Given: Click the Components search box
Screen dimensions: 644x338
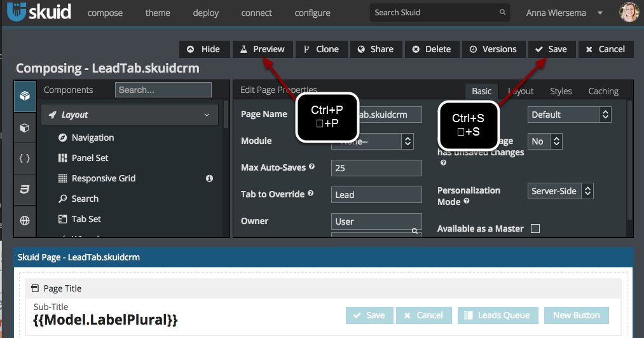Looking at the screenshot, I should coord(163,90).
